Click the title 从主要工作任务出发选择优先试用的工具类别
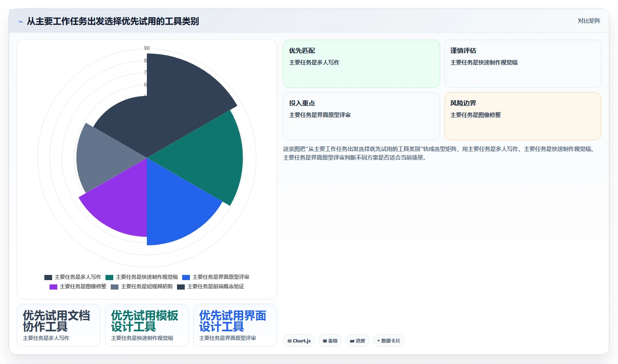The width and height of the screenshot is (618, 364). (x=113, y=21)
